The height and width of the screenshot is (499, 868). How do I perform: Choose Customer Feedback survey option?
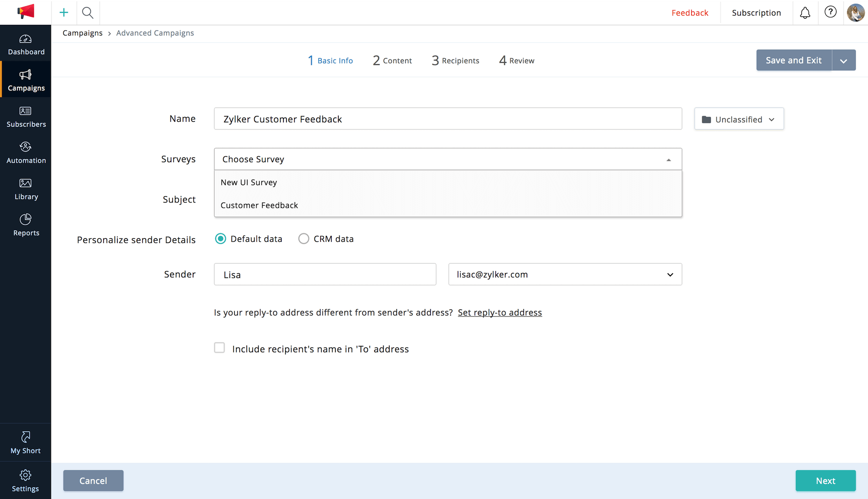click(448, 205)
